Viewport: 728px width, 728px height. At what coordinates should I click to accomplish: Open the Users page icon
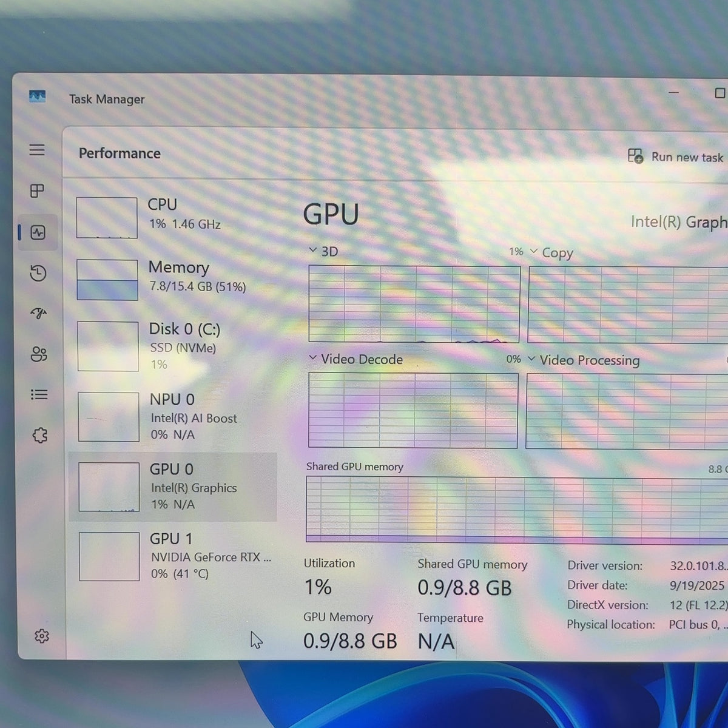point(39,354)
